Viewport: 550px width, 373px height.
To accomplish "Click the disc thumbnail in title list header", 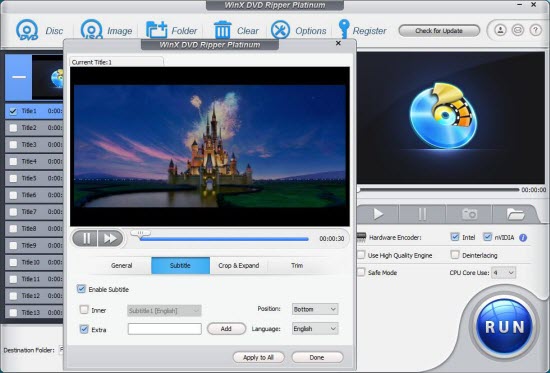I will click(x=48, y=78).
